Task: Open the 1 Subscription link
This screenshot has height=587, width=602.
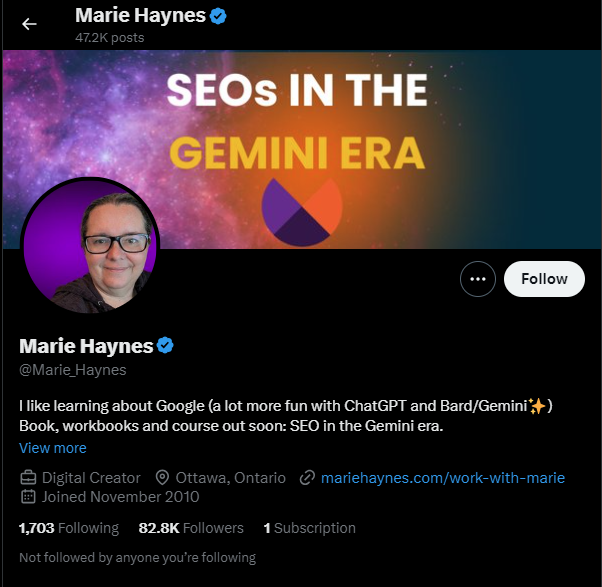Action: (309, 528)
